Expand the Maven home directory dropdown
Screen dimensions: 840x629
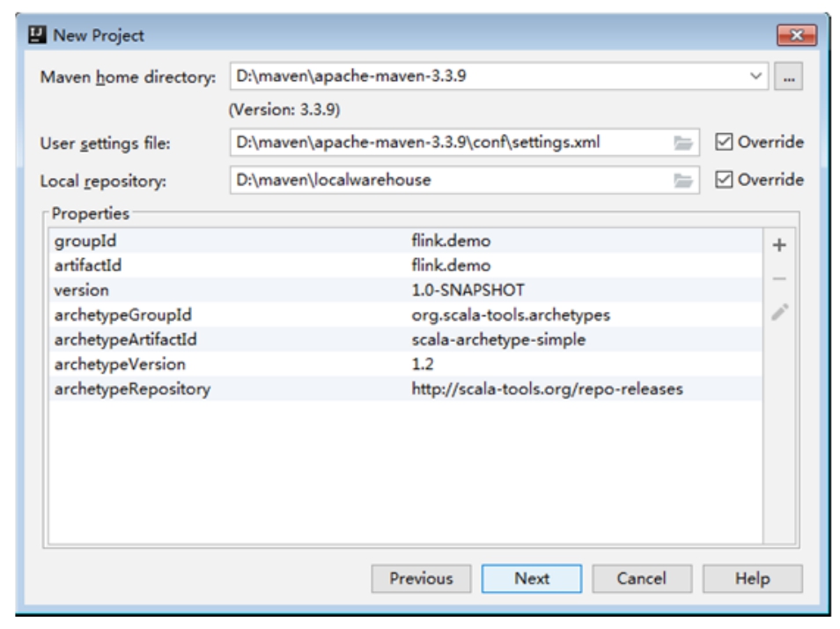pos(755,77)
